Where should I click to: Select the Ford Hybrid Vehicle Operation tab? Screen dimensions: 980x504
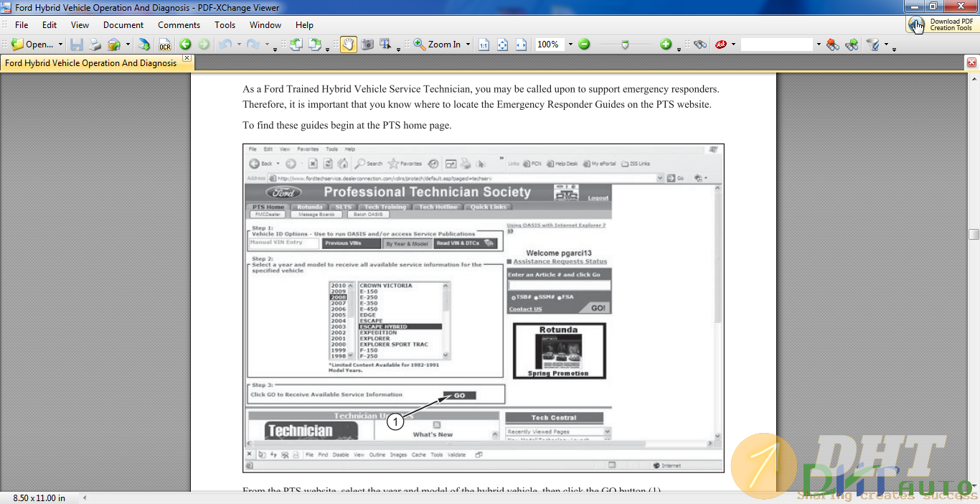click(x=91, y=62)
